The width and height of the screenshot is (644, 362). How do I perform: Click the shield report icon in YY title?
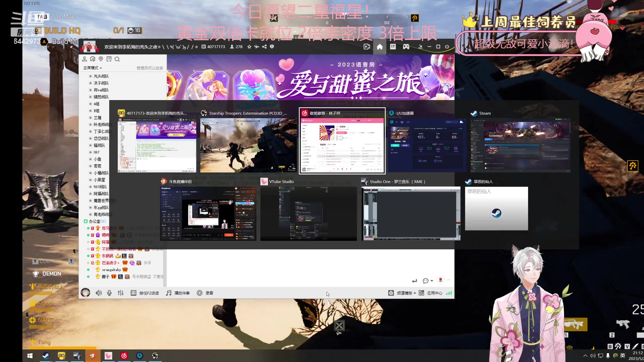[x=272, y=47]
